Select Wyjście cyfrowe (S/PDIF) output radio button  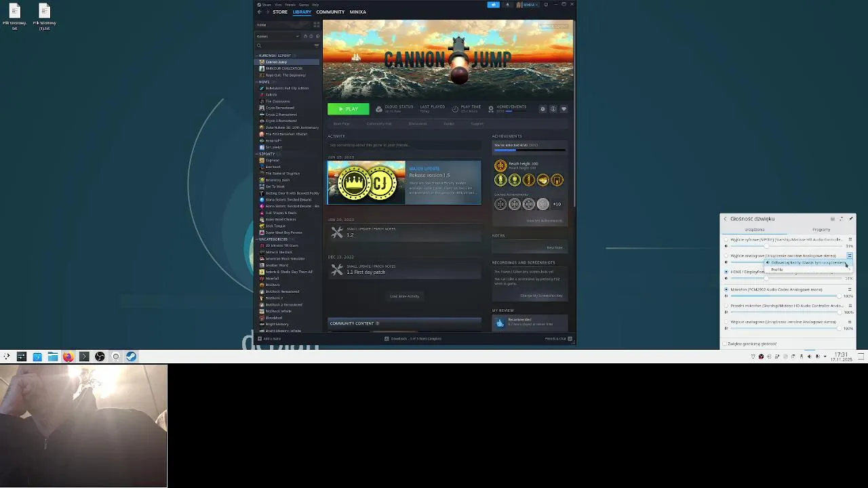click(x=726, y=239)
